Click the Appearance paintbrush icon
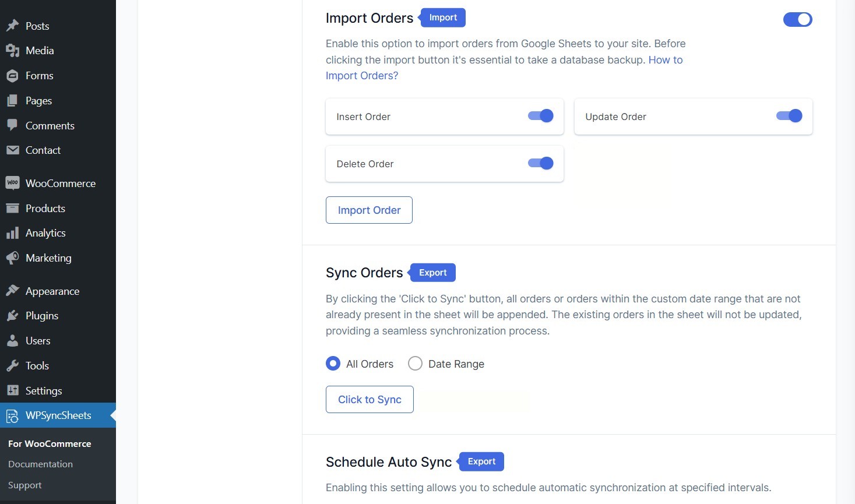 coord(12,291)
